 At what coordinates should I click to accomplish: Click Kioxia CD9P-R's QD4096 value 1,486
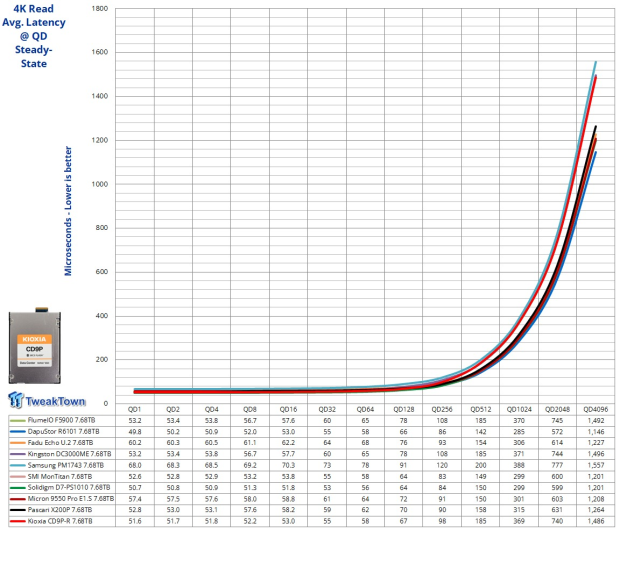coord(596,521)
